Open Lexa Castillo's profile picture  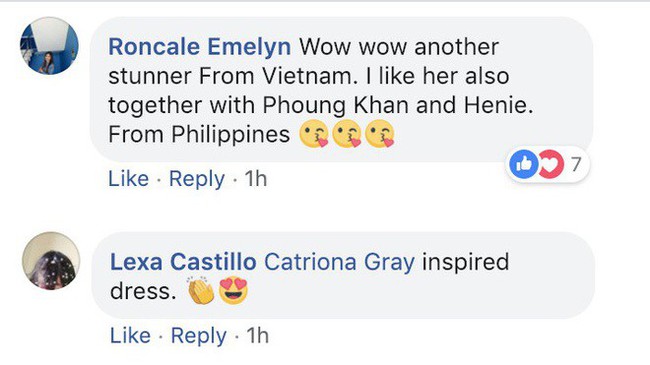51,261
